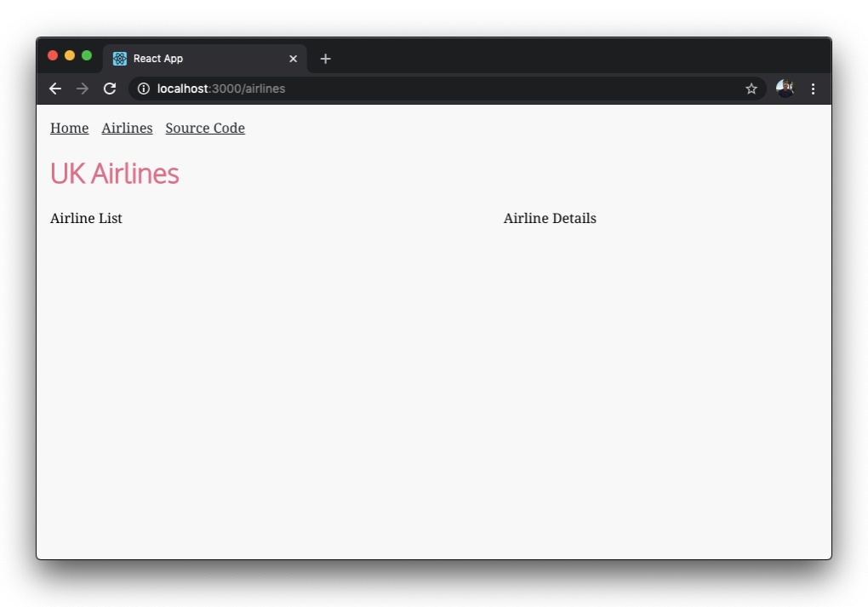
Task: Reload the page with the refresh icon
Action: pyautogui.click(x=110, y=89)
